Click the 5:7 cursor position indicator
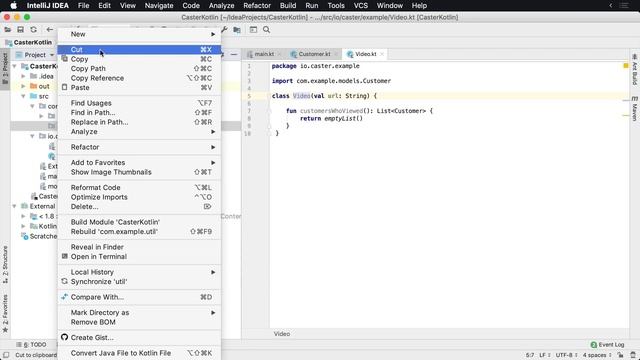 tap(529, 355)
